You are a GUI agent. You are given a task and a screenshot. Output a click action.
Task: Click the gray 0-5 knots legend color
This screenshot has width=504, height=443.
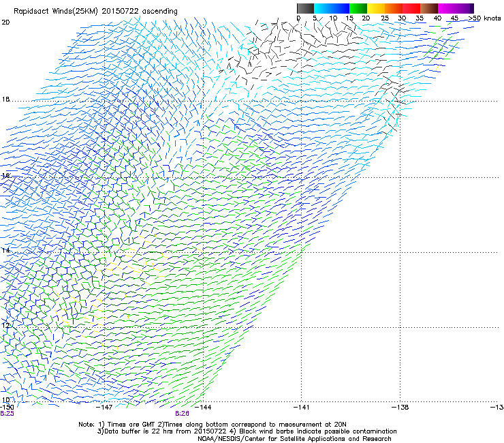point(305,8)
